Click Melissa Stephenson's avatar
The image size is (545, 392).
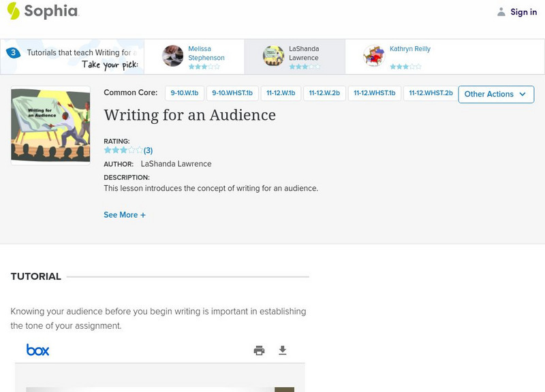(x=173, y=56)
